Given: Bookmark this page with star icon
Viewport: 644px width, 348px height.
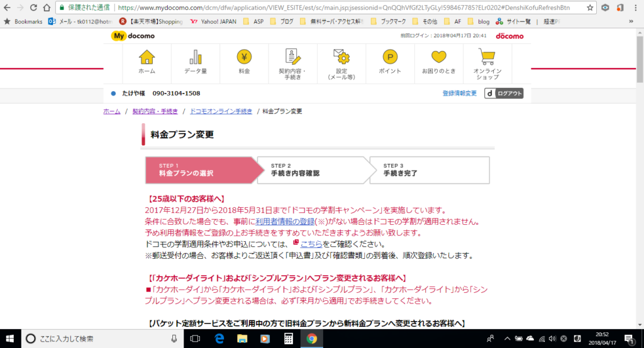Looking at the screenshot, I should point(590,8).
